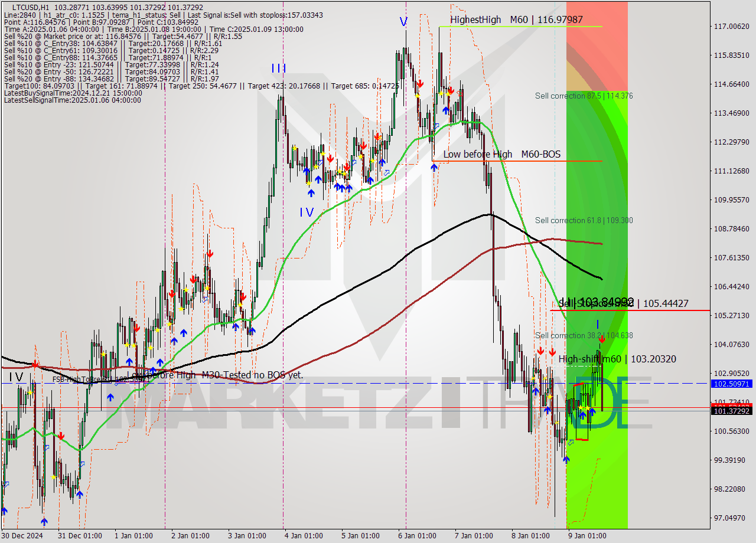Image resolution: width=756 pixels, height=543 pixels.
Task: Click the '9 Jan 01:00' time label
Action: (x=587, y=536)
